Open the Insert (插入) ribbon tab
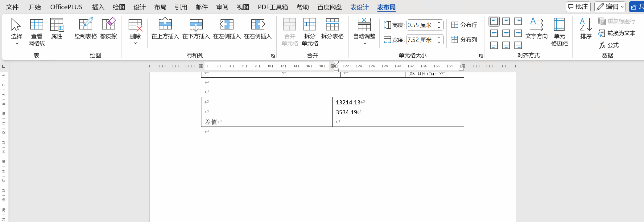 coord(98,7)
